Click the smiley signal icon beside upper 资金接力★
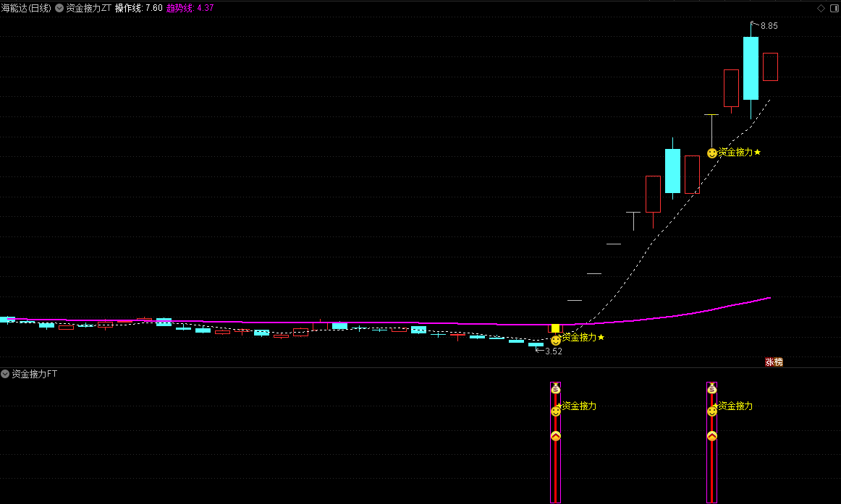The image size is (841, 504). click(x=711, y=153)
